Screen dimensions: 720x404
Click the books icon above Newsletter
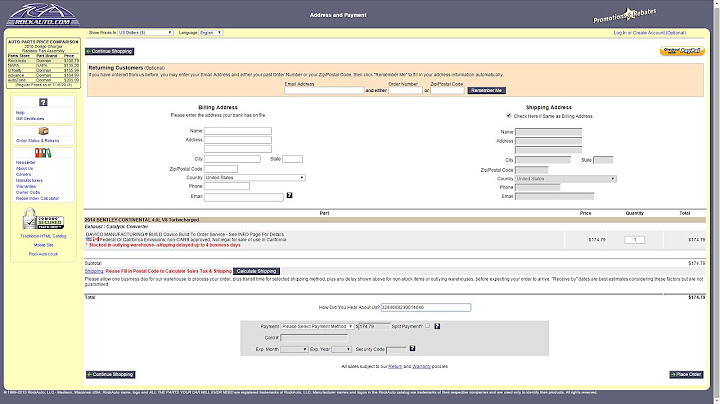click(43, 153)
